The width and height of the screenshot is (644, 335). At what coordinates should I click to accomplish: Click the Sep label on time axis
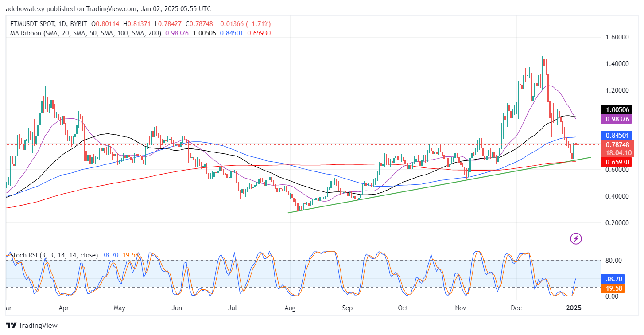click(x=348, y=307)
